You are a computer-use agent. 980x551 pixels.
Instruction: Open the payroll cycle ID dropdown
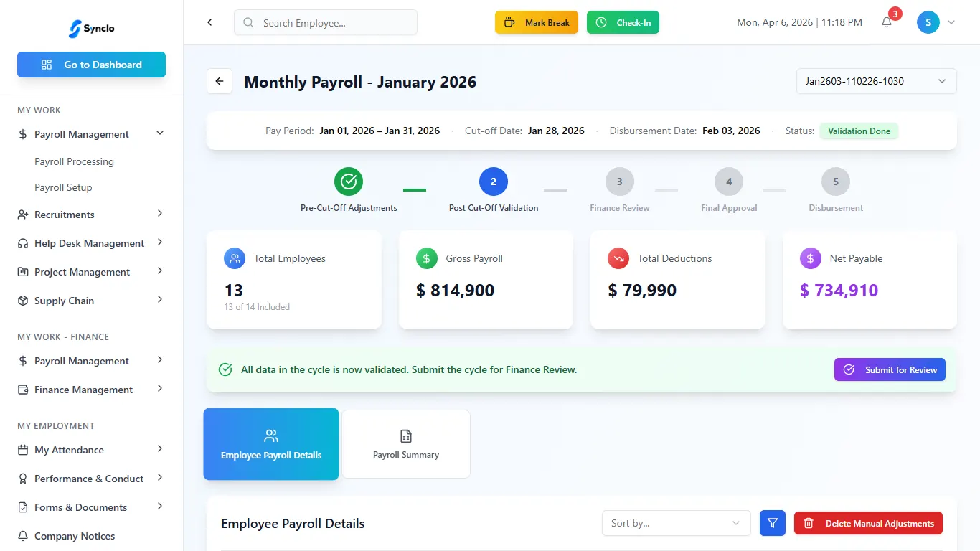point(876,81)
